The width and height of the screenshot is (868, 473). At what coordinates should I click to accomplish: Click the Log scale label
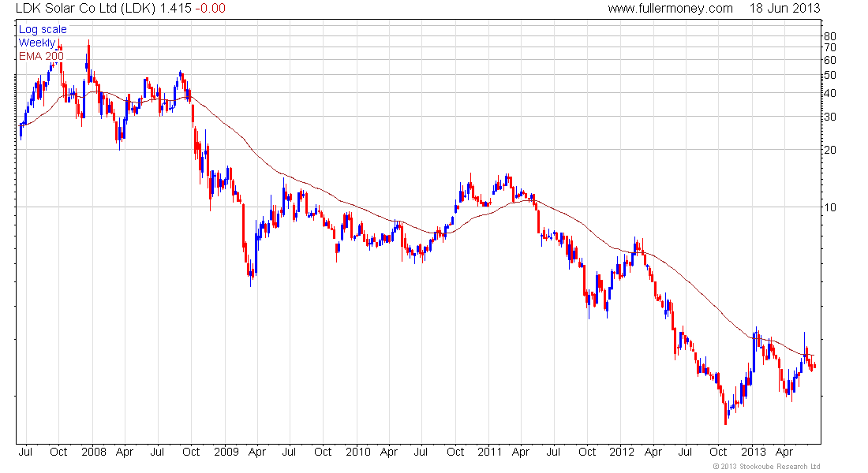click(x=43, y=29)
